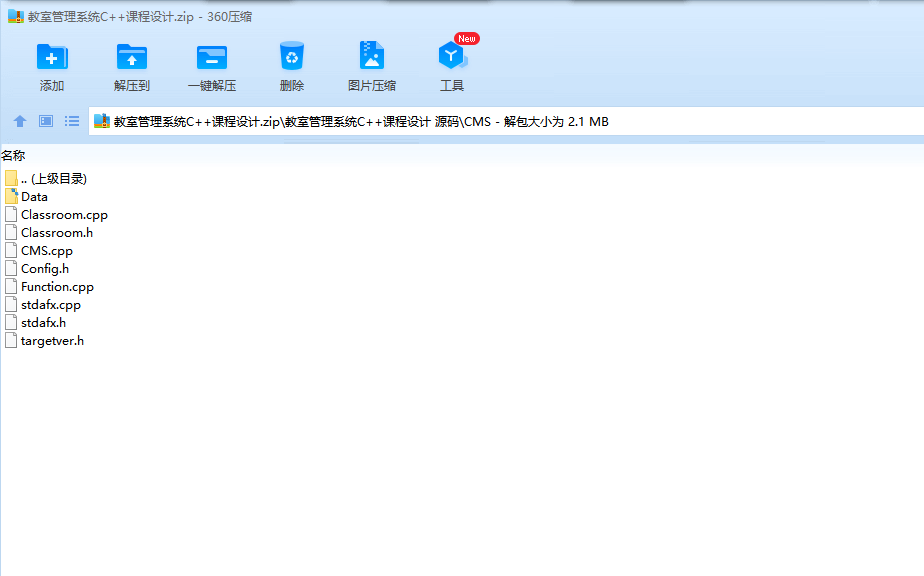Select file Classroom.cpp
This screenshot has height=576, width=924.
click(57, 215)
